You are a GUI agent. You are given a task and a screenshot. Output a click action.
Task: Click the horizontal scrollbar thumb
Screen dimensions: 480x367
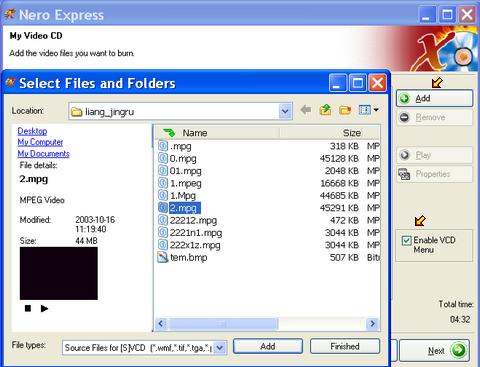click(x=223, y=323)
